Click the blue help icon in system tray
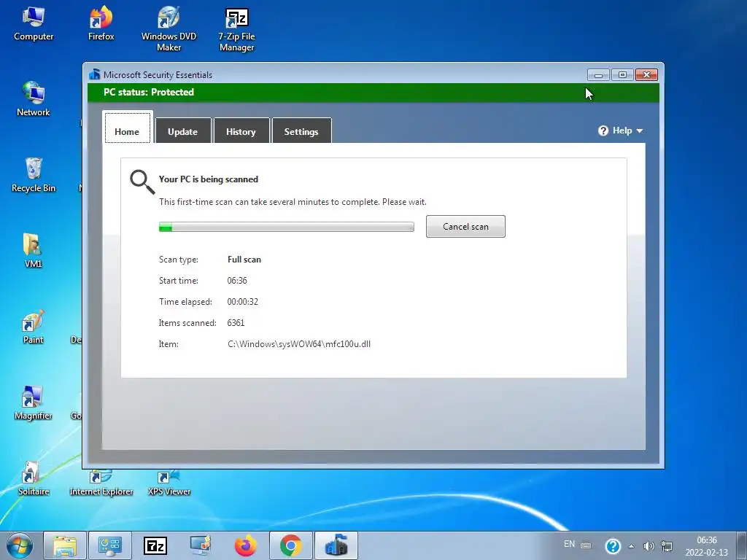This screenshot has height=560, width=747. 613,545
